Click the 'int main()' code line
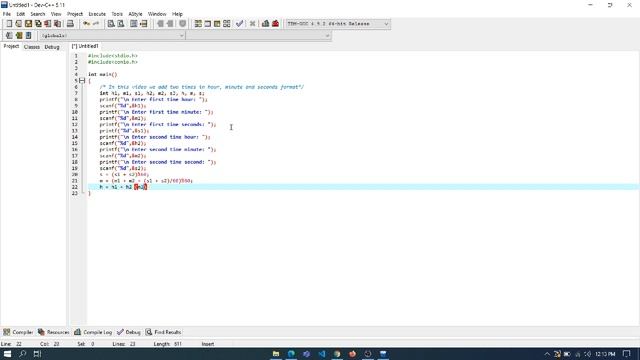Viewport: 640px width, 360px height. pyautogui.click(x=102, y=74)
